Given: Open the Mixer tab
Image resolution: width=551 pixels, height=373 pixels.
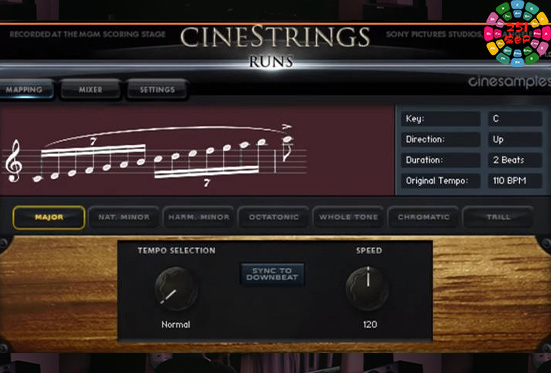Looking at the screenshot, I should click(x=90, y=90).
